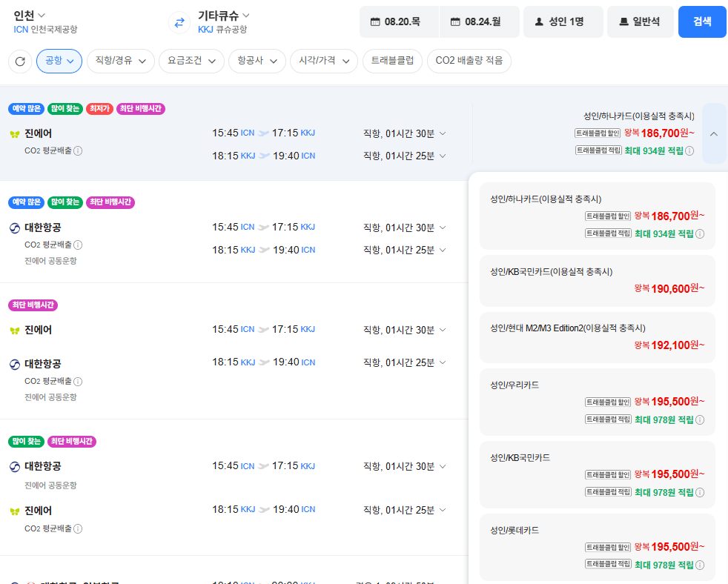Open the 공항 filter dropdown
This screenshot has height=584, width=728.
coord(59,61)
